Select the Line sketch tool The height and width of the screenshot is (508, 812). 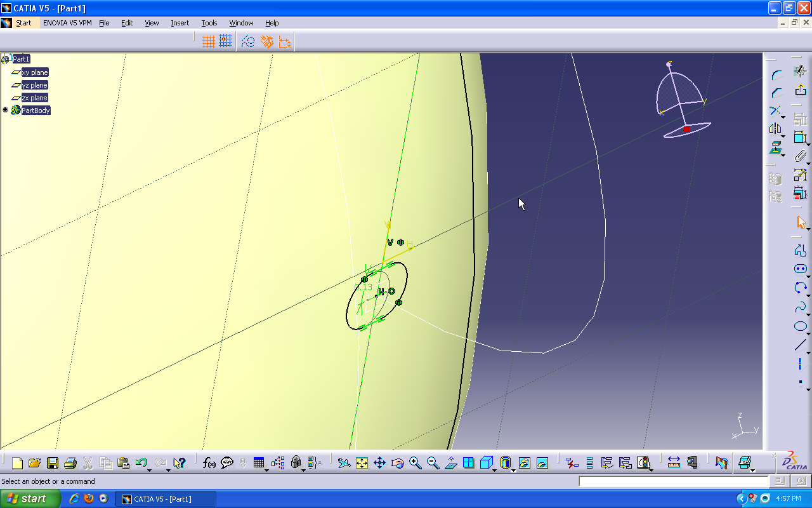(800, 345)
